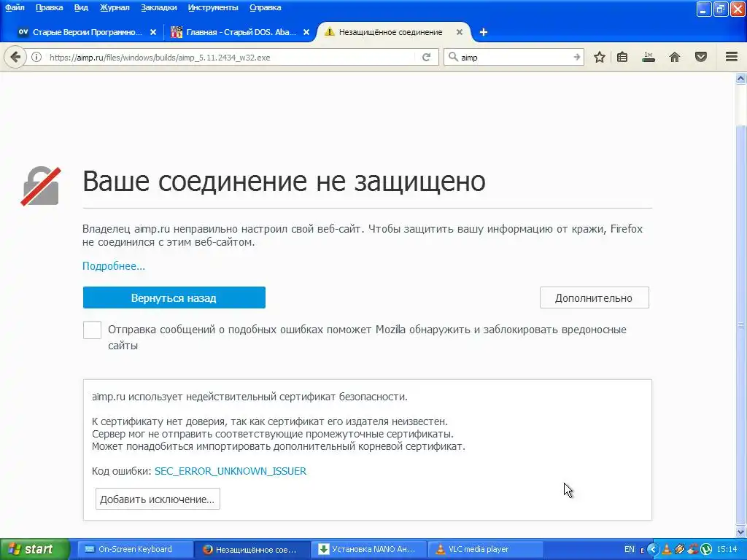Click the CCleaner tray icon
Screen dimensions: 747x560
(x=693, y=549)
